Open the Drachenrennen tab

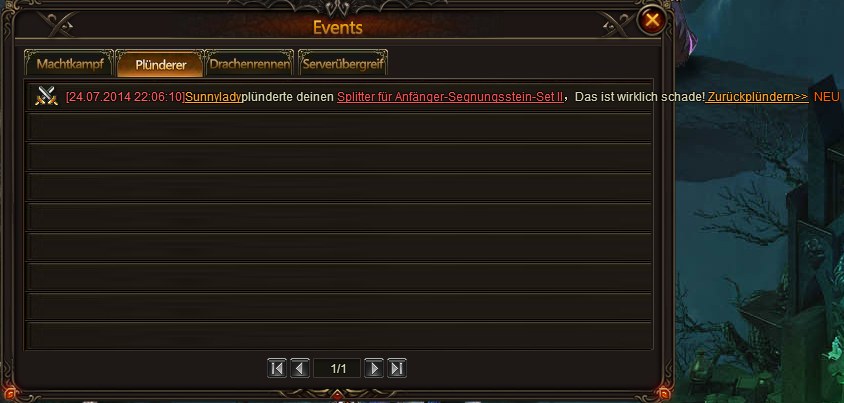click(250, 63)
